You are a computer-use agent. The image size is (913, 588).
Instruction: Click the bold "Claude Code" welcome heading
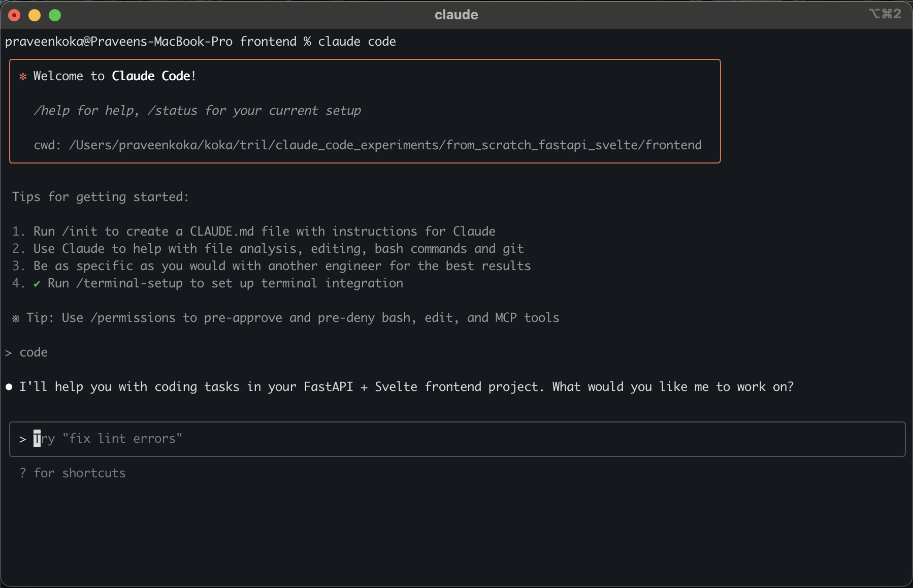(151, 76)
